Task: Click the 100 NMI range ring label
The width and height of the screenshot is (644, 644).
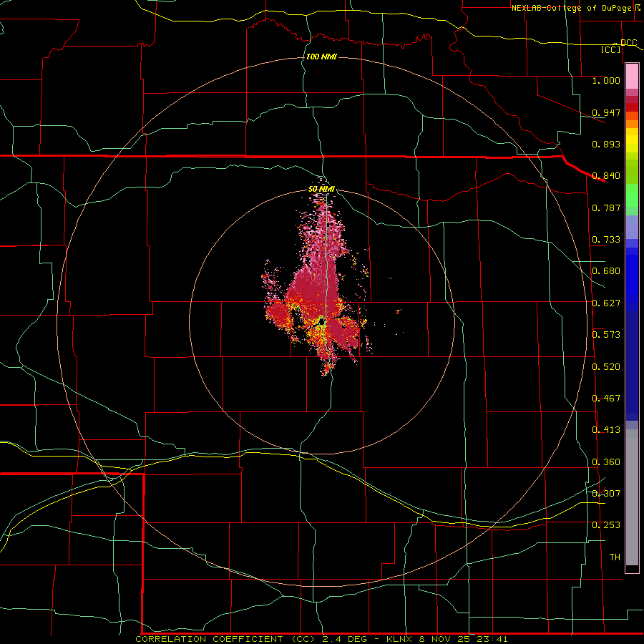Action: click(321, 57)
